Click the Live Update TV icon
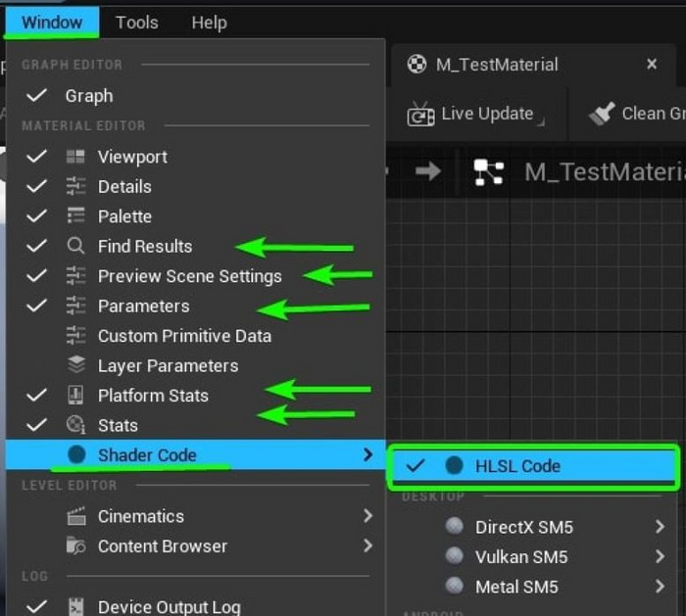 (420, 115)
